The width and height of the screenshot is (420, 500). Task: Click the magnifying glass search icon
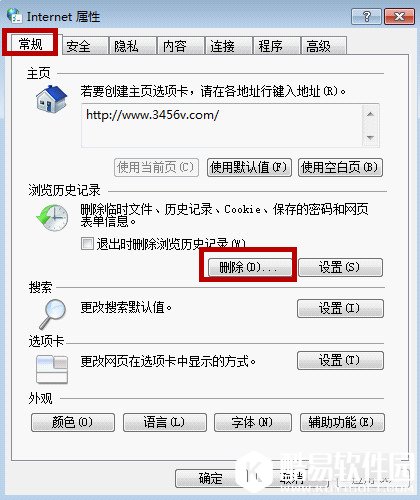pyautogui.click(x=52, y=313)
